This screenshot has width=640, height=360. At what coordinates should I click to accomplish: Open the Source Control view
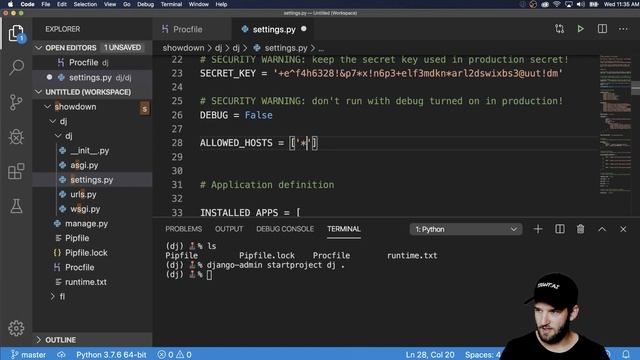pyautogui.click(x=16, y=102)
